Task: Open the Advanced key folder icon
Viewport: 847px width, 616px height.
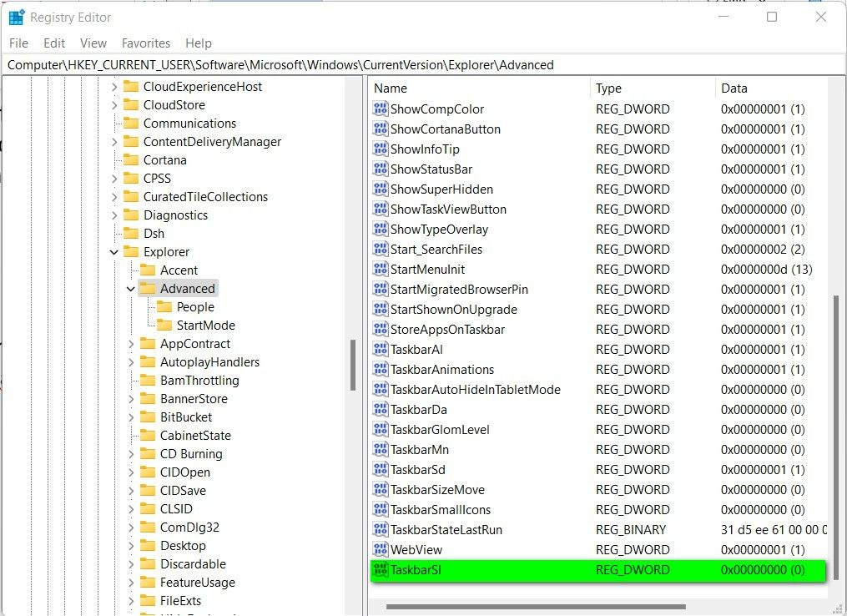Action: 148,288
